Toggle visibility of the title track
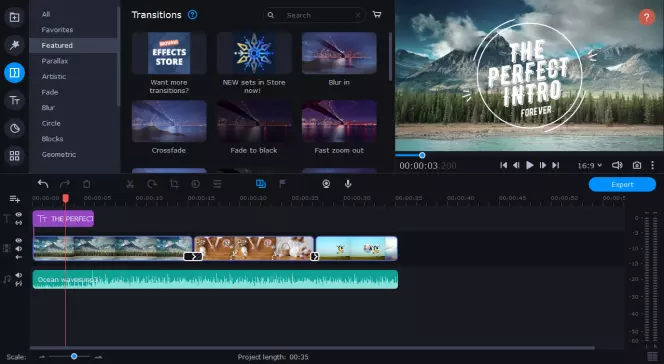This screenshot has width=664, height=364. coord(19,214)
